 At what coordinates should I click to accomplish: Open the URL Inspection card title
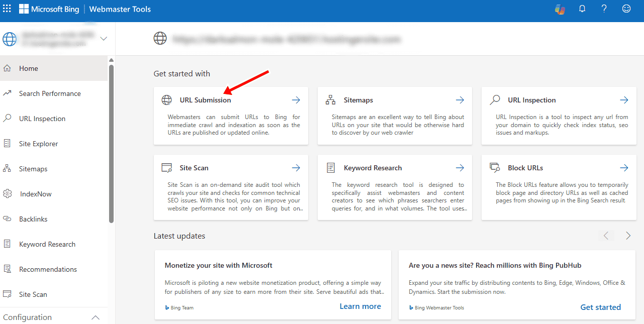tap(532, 100)
